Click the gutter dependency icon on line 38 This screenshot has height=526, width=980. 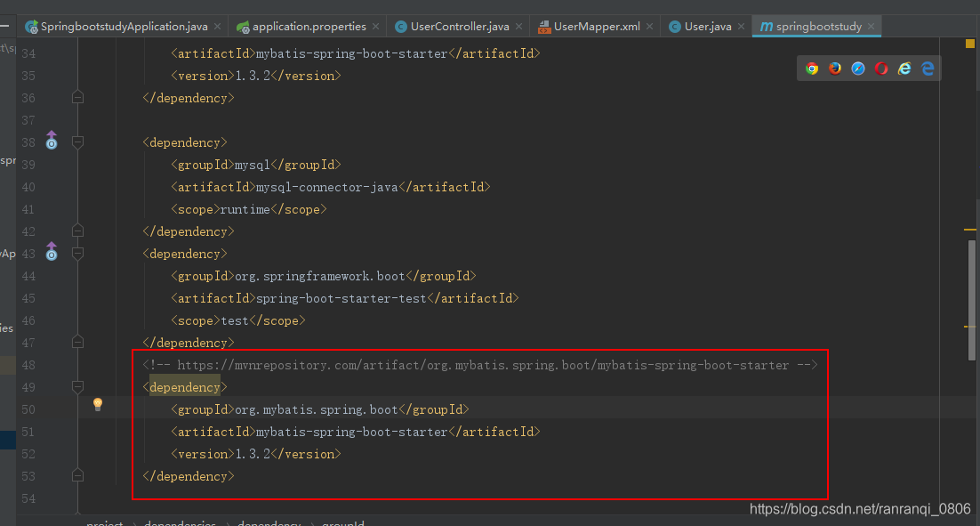pos(52,141)
